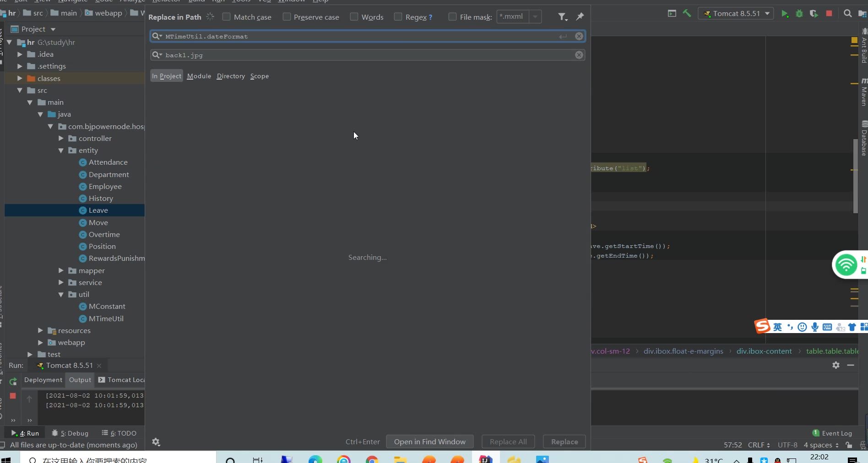Switch to the Deployment tab
Viewport: 868px width, 463px height.
tap(43, 380)
